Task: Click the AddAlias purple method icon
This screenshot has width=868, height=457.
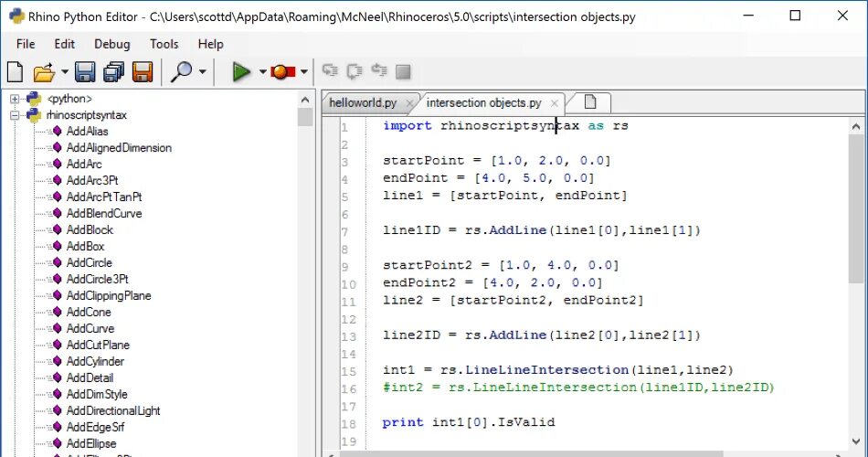Action: (57, 132)
